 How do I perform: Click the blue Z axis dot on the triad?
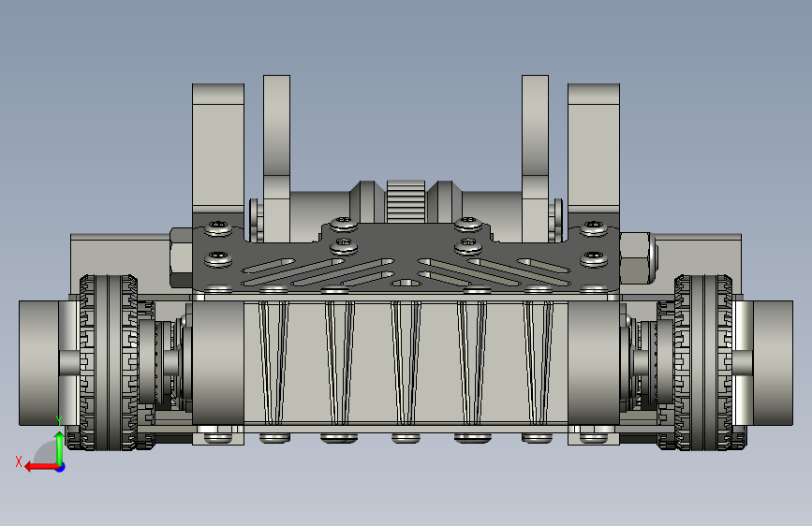coord(61,467)
